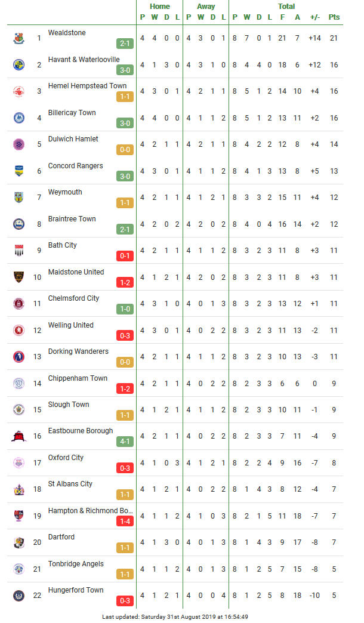Image resolution: width=364 pixels, height=623 pixels.
Task: Click the Hungerford Town club badge
Action: (18, 596)
